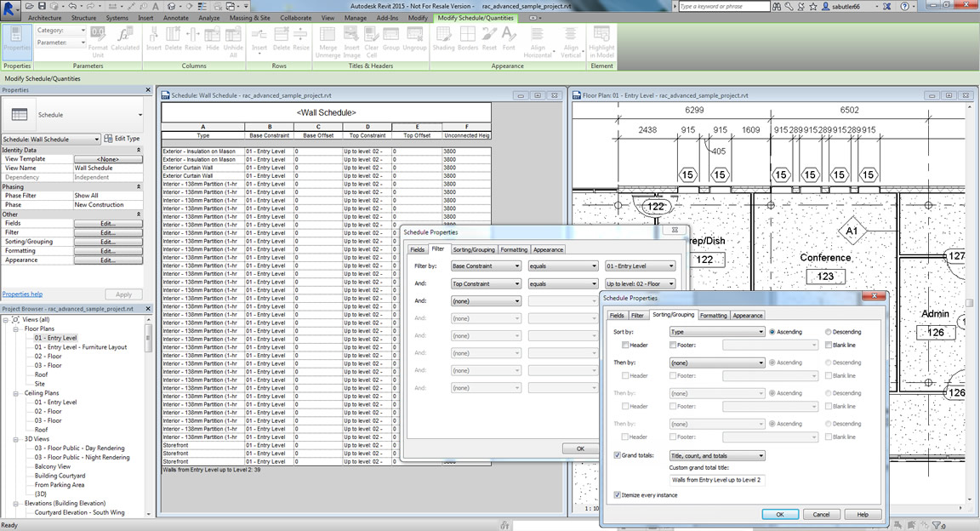The height and width of the screenshot is (531, 980).
Task: Open the Sort by Type dropdown
Action: (717, 332)
